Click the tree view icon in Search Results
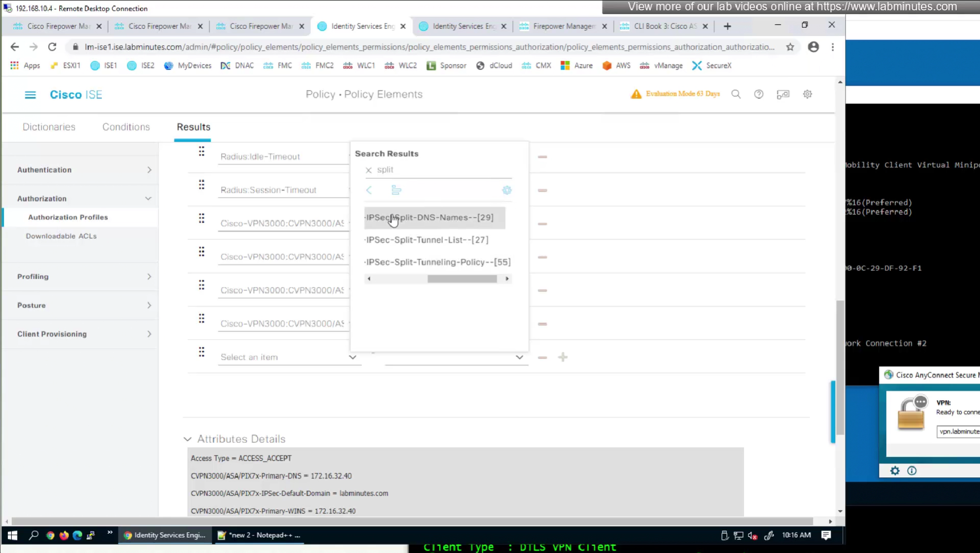The width and height of the screenshot is (980, 553). click(x=396, y=190)
